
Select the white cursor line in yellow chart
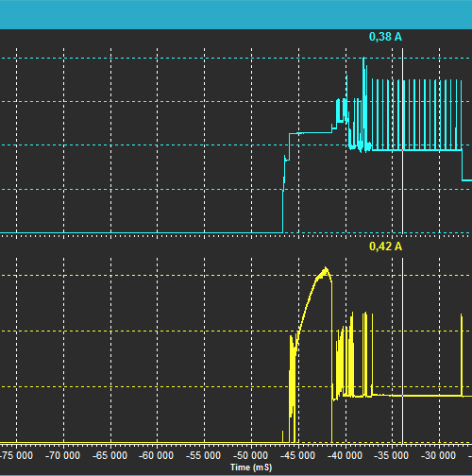402,350
